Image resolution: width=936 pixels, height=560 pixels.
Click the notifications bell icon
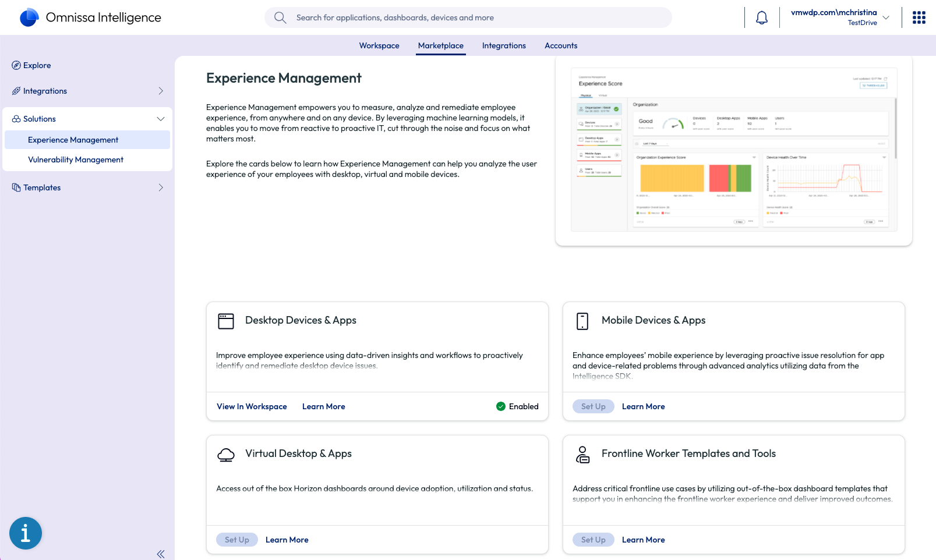point(761,17)
